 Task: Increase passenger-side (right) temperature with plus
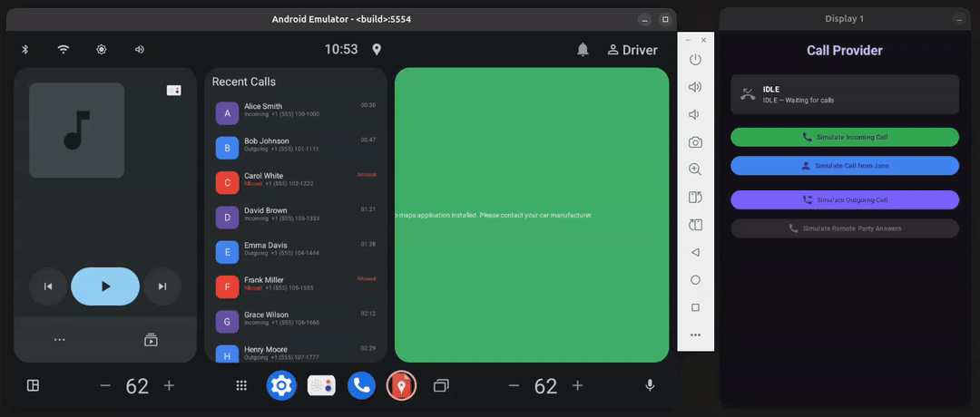[577, 386]
